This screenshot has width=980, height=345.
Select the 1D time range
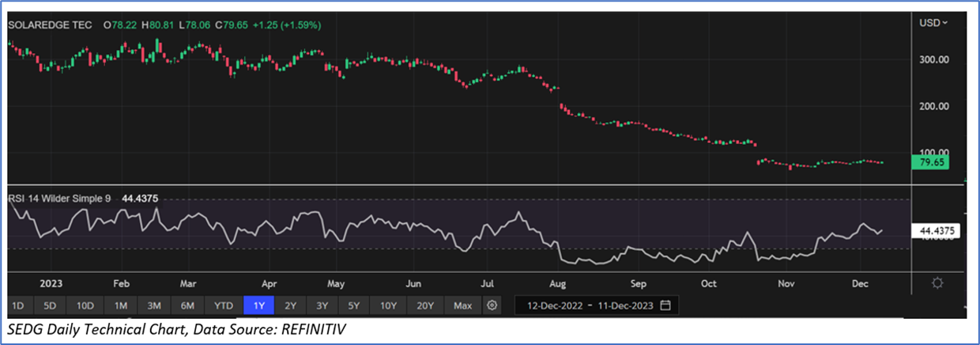pos(18,305)
